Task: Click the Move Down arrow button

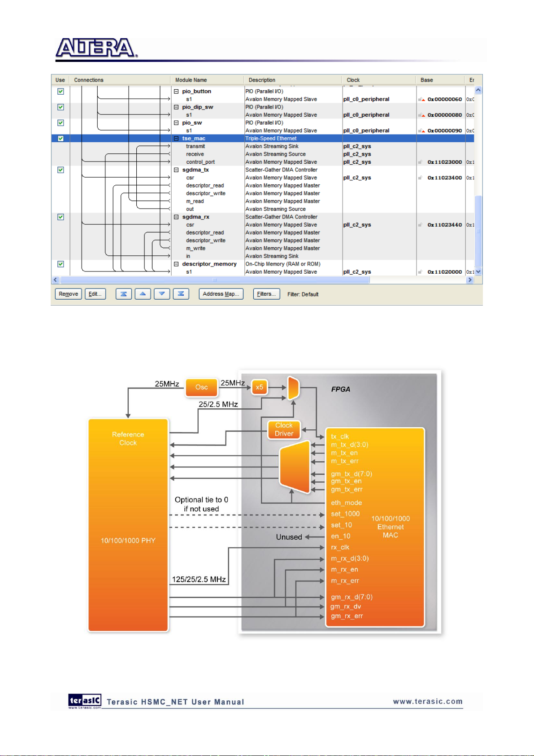Action: pos(162,294)
